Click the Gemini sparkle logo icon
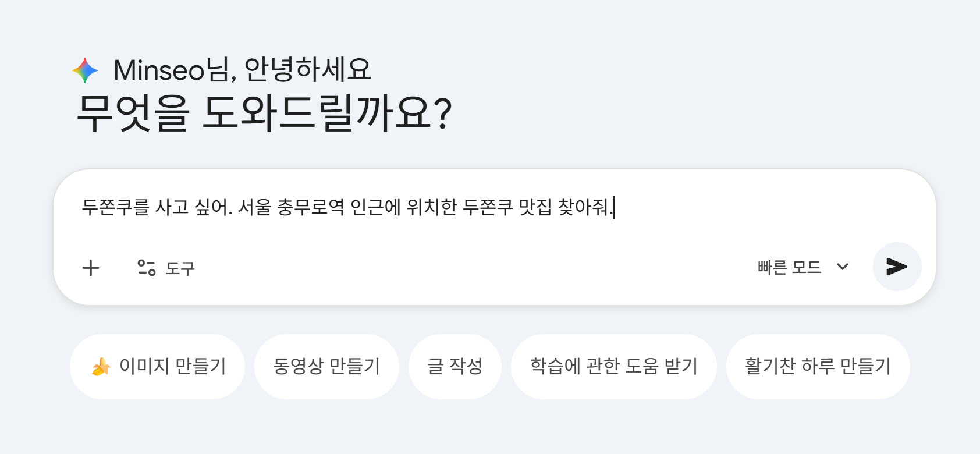 85,70
